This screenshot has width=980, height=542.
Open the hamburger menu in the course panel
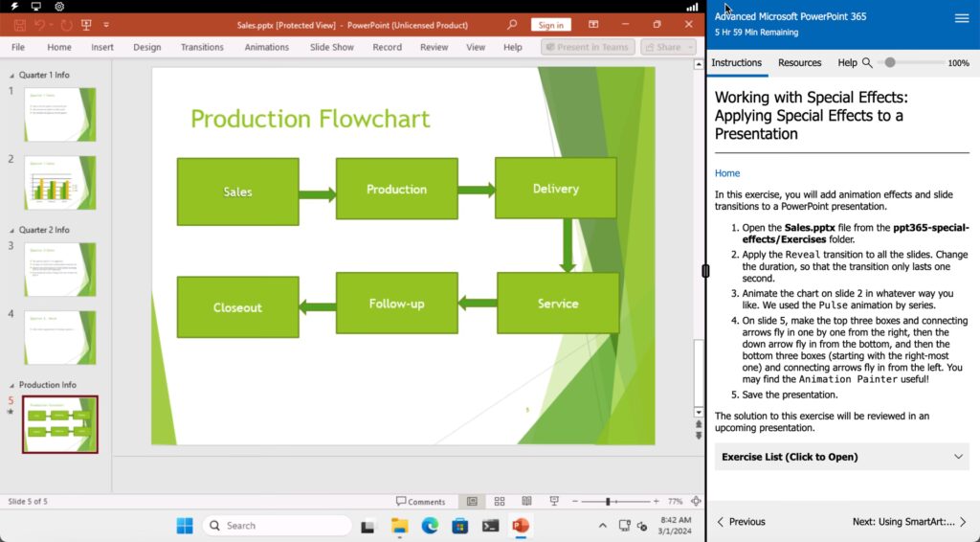tap(962, 18)
